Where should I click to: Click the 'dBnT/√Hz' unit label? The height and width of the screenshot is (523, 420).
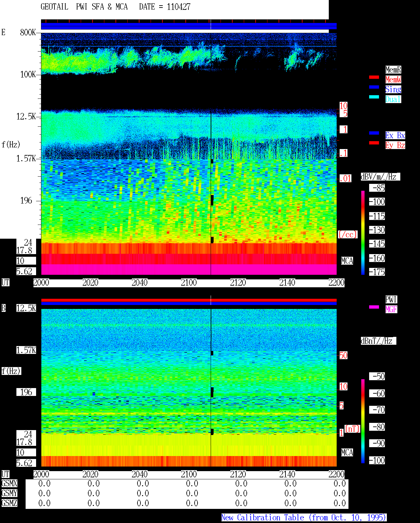[x=378, y=341]
